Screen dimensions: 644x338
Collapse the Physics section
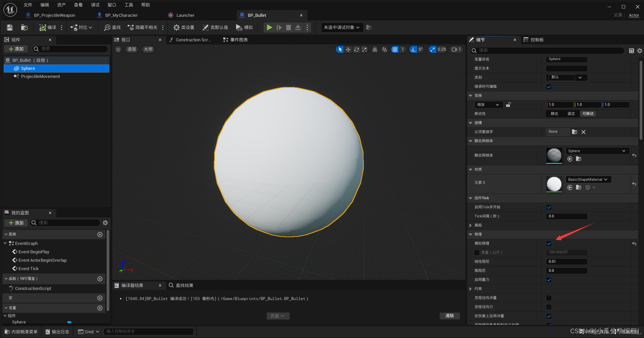pyautogui.click(x=470, y=235)
